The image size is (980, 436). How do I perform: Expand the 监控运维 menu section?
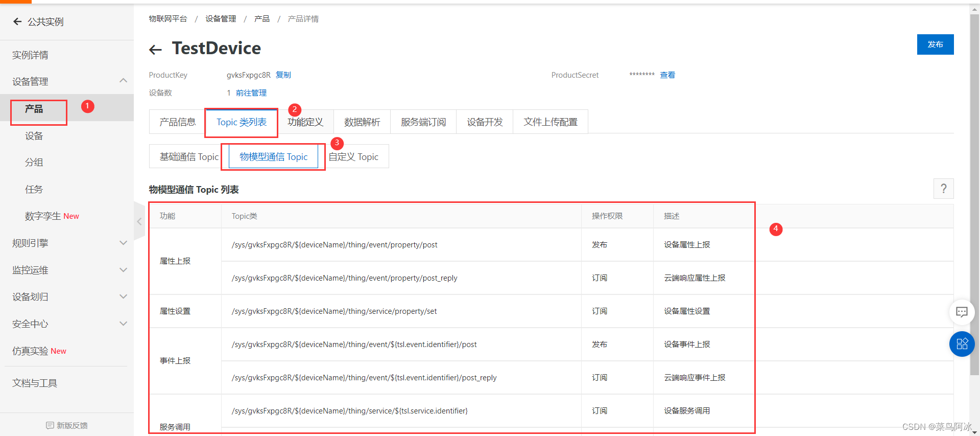click(123, 270)
